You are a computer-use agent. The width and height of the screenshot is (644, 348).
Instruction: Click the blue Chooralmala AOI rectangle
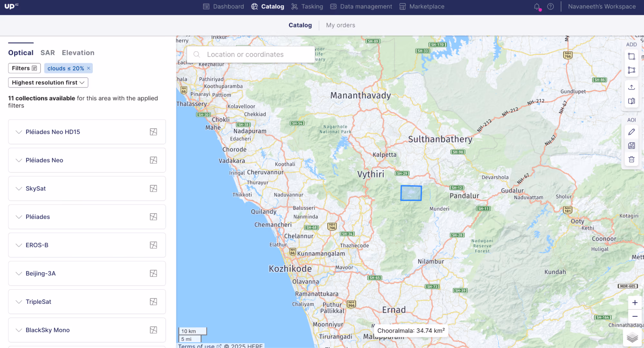411,193
